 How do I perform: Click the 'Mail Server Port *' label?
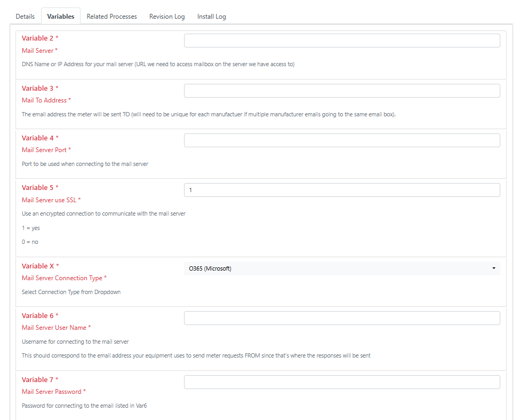click(x=46, y=150)
